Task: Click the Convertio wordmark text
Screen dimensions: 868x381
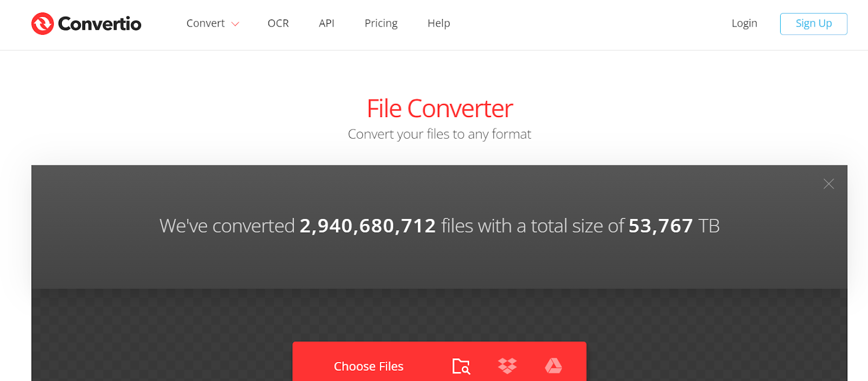Action: [100, 24]
